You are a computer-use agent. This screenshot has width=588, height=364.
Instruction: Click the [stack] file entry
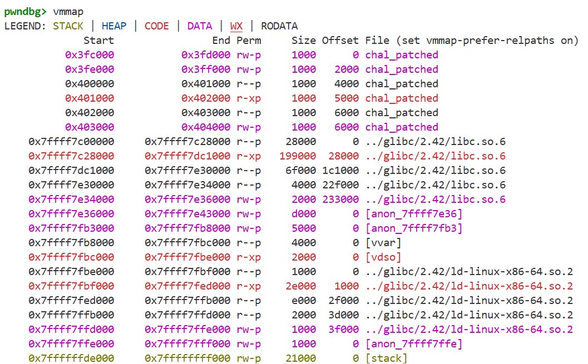(386, 358)
